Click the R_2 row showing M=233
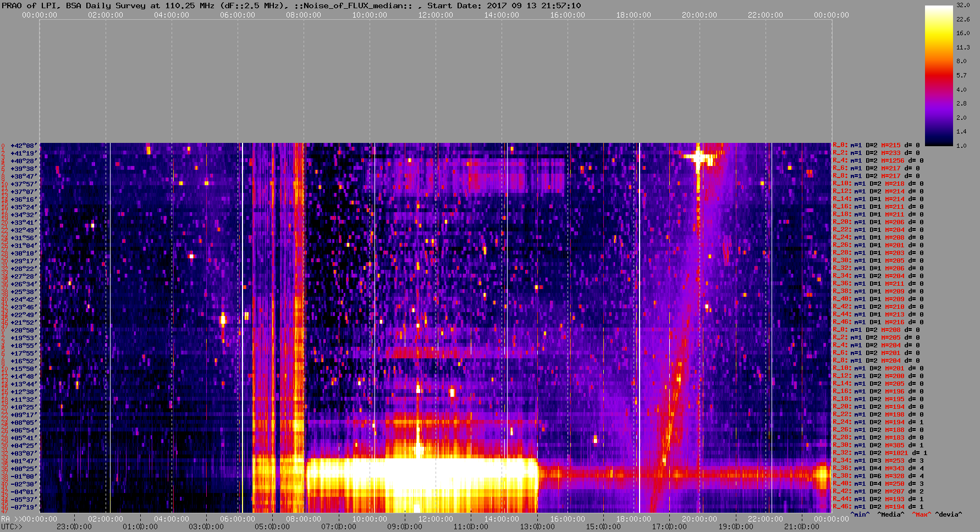The height and width of the screenshot is (532, 980). (x=876, y=153)
